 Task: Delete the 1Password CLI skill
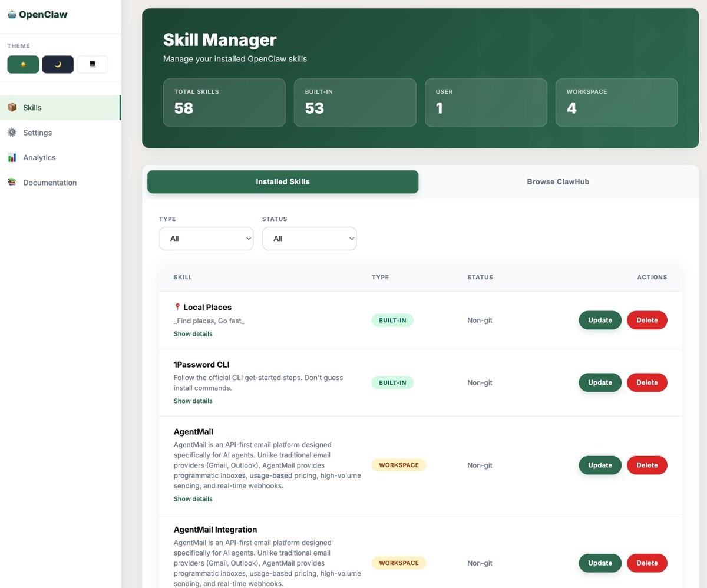coord(647,382)
